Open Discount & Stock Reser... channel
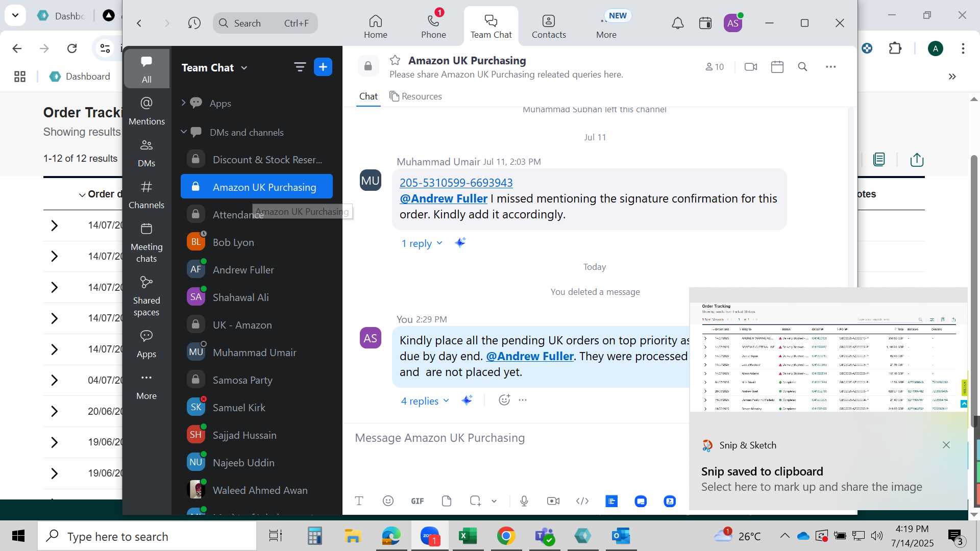This screenshot has width=980, height=551. (x=257, y=160)
